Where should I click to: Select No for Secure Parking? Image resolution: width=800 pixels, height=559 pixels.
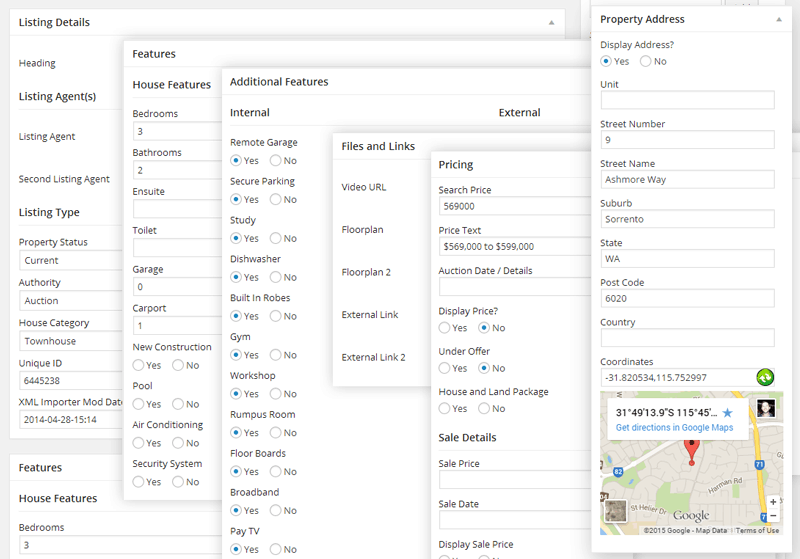pyautogui.click(x=276, y=199)
